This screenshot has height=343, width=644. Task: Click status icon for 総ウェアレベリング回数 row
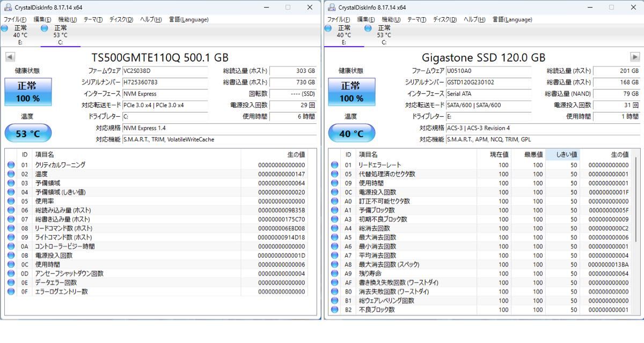334,301
